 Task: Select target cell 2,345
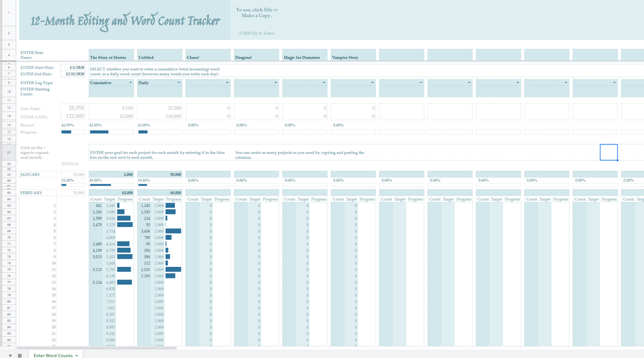point(110,205)
